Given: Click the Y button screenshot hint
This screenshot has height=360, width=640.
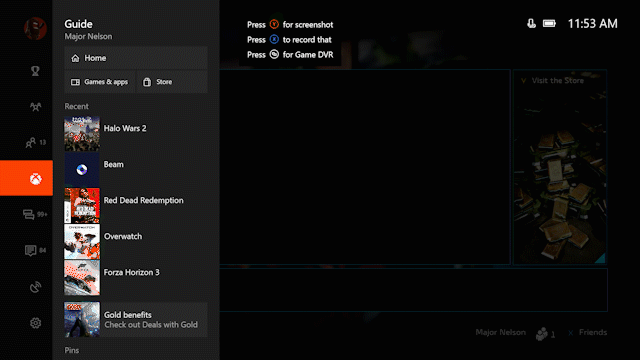Looking at the screenshot, I should pyautogui.click(x=290, y=24).
